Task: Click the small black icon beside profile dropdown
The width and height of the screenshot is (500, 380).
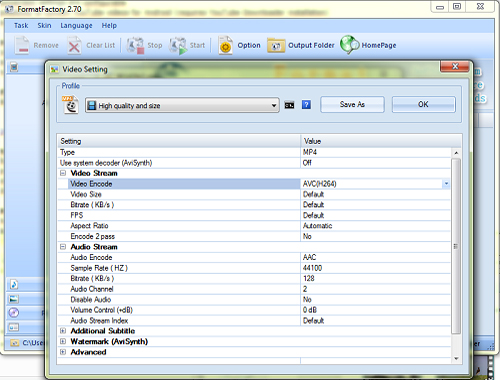Action: [x=289, y=105]
